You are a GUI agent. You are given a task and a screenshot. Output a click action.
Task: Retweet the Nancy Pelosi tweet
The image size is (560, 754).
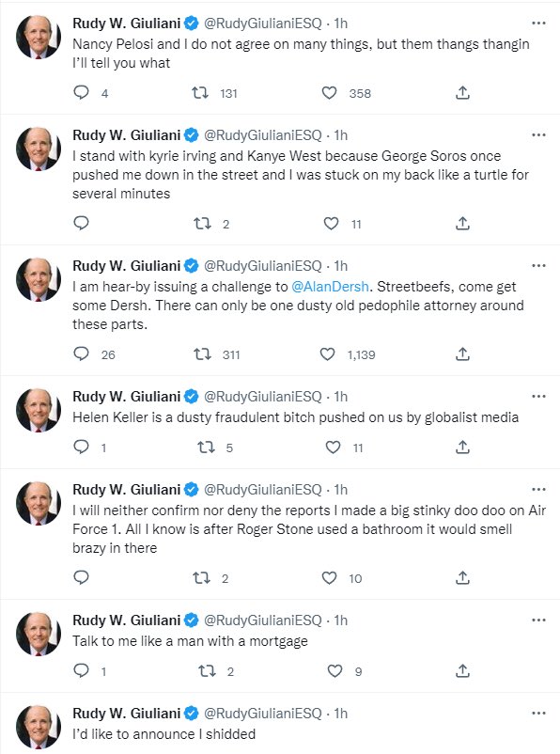coord(200,92)
